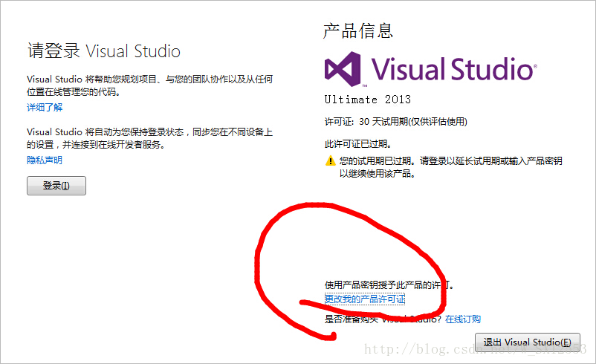Click the yellow warning triangle icon

pos(330,160)
